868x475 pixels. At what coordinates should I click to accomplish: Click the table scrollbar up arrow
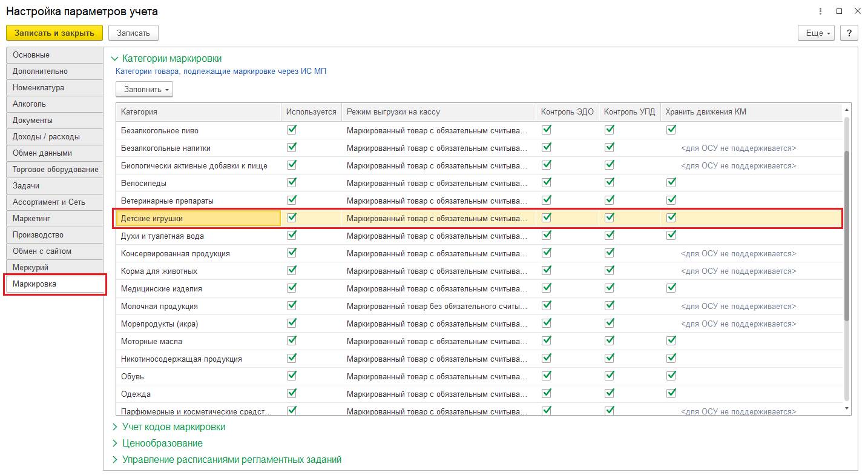click(x=847, y=110)
